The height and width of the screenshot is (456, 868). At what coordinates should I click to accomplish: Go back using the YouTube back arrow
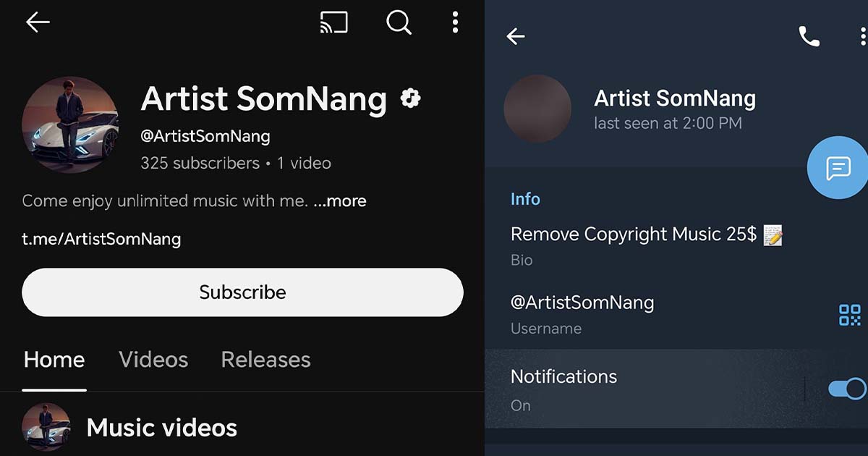coord(38,22)
